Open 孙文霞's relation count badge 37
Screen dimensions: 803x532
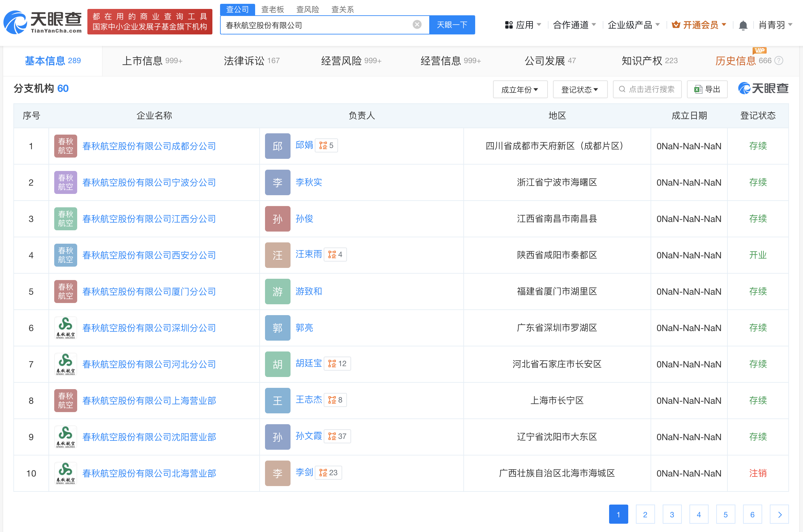(337, 436)
